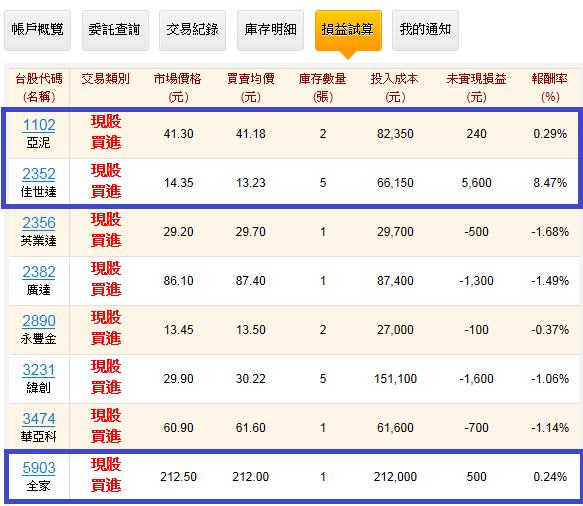Open stock code 1102 亞泥 link
The width and height of the screenshot is (583, 506).
pyautogui.click(x=39, y=125)
